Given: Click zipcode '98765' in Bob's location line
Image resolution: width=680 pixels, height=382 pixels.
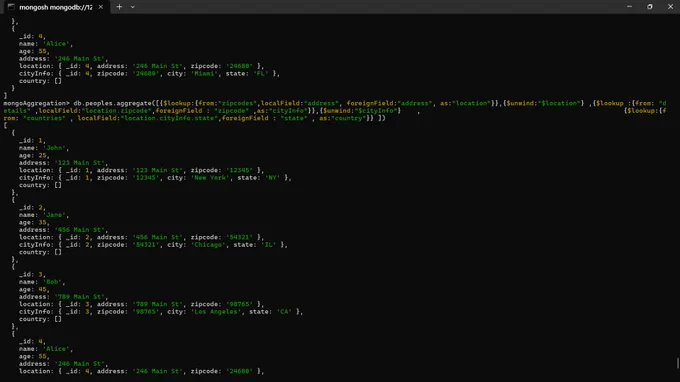Looking at the screenshot, I should point(239,304).
